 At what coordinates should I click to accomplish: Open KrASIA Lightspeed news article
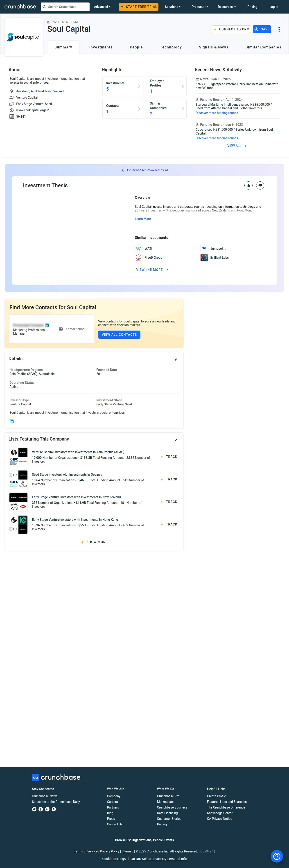pos(237,86)
